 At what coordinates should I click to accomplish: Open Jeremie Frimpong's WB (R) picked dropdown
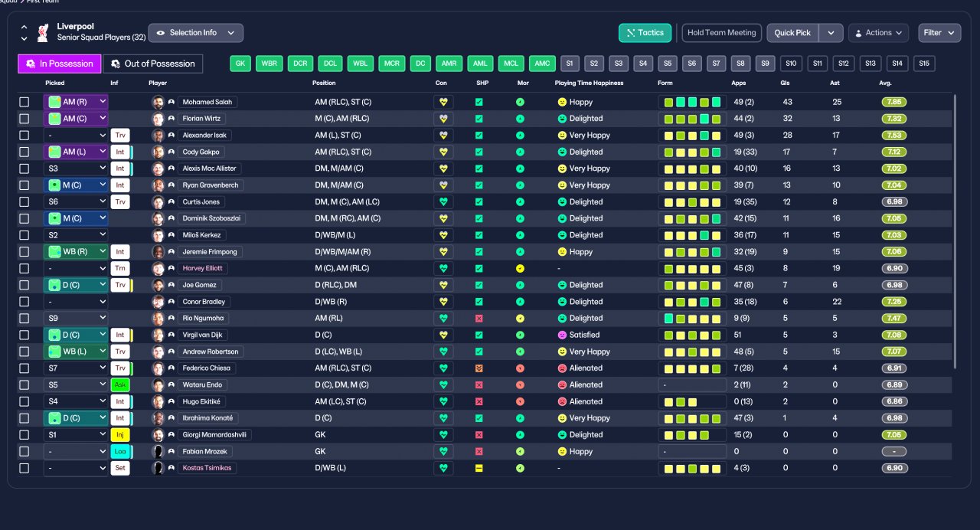(x=76, y=252)
